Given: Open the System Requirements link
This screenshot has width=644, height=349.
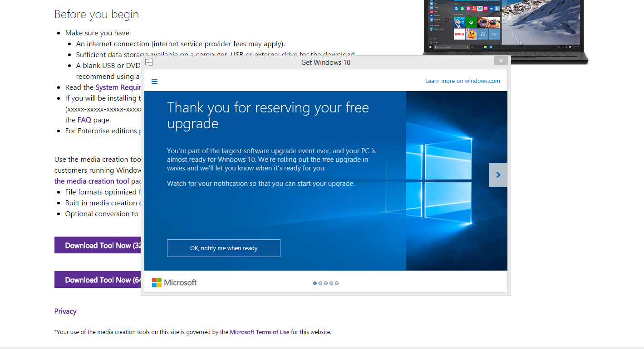Looking at the screenshot, I should [x=118, y=87].
